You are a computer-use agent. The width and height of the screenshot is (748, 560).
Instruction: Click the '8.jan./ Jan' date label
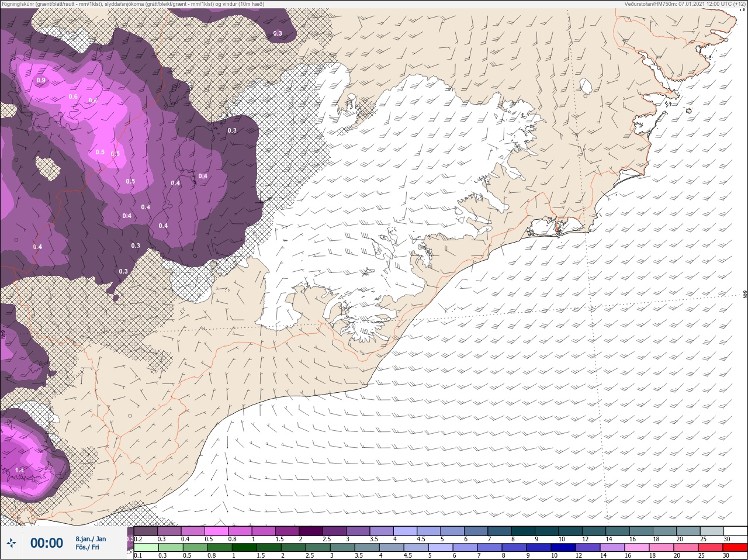[x=91, y=539]
